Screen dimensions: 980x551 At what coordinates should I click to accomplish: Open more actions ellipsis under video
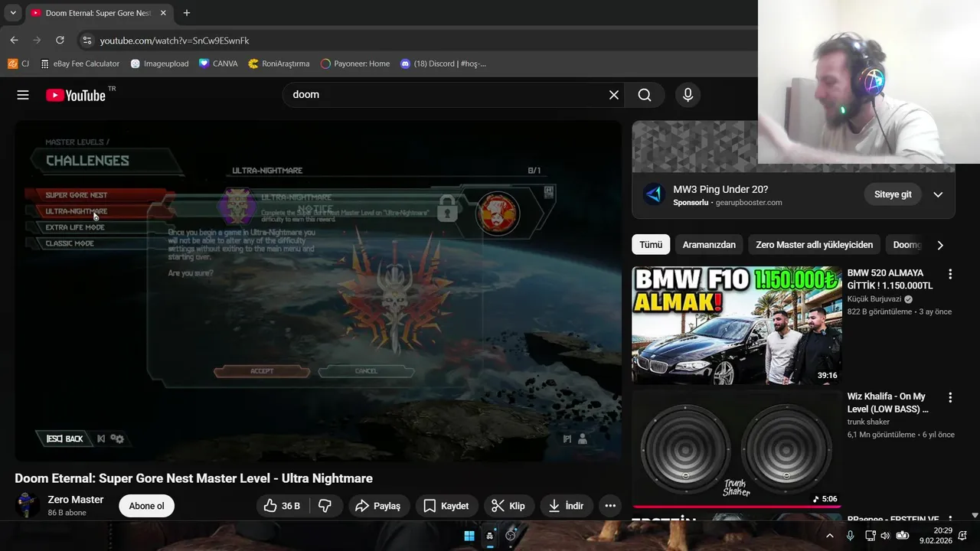click(x=610, y=506)
